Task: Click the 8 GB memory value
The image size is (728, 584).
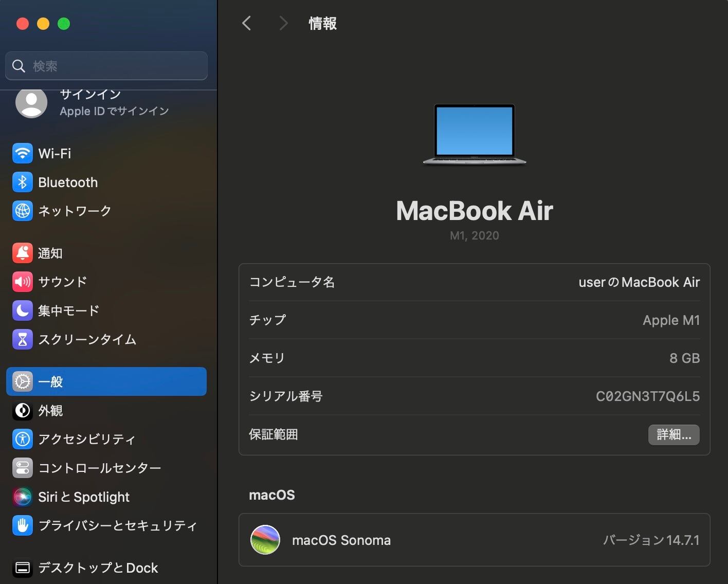Action: tap(685, 358)
